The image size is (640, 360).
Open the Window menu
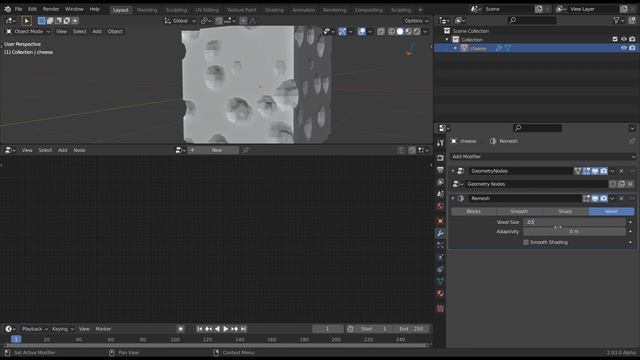click(74, 9)
